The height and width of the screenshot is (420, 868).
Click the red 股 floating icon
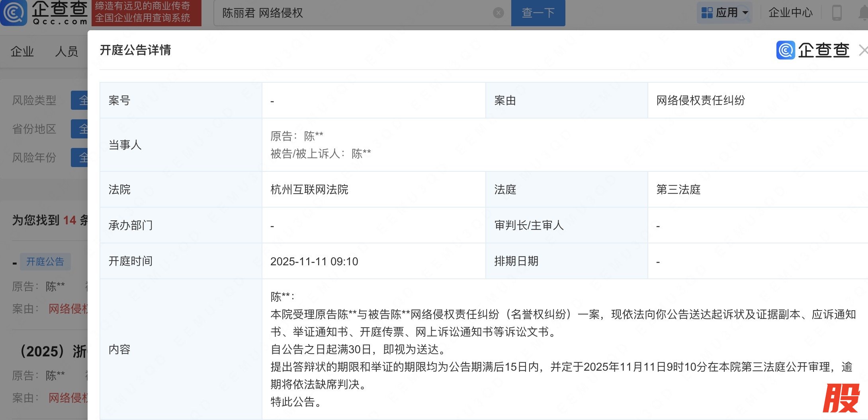pos(841,399)
